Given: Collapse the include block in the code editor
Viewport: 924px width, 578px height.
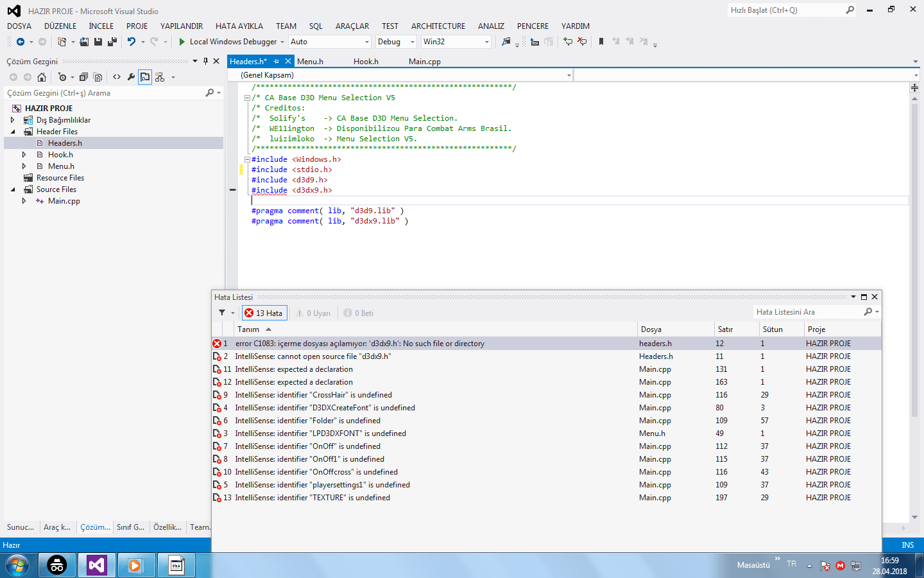Looking at the screenshot, I should (247, 159).
